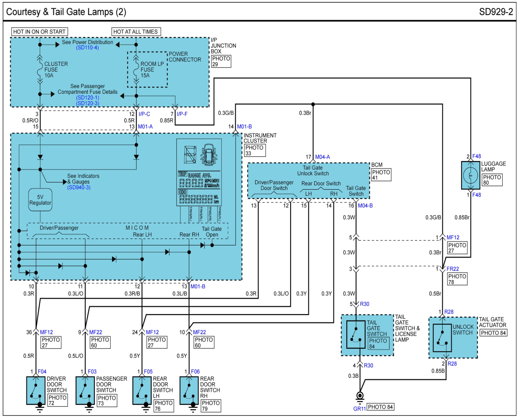Screen dimensions: 521x420
Task: Click the PHOTO 33 instrument cluster reference
Action: coord(255,150)
